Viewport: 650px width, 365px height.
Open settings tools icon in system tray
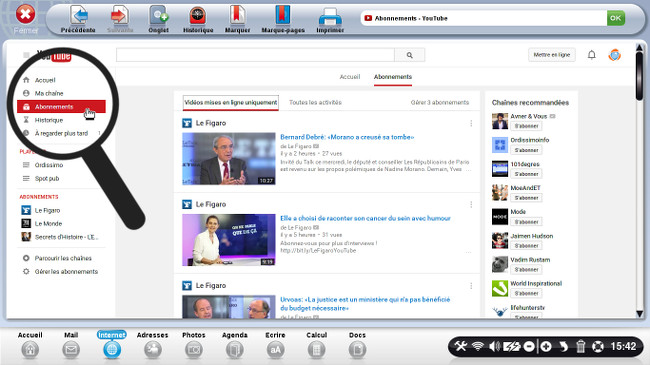click(461, 346)
